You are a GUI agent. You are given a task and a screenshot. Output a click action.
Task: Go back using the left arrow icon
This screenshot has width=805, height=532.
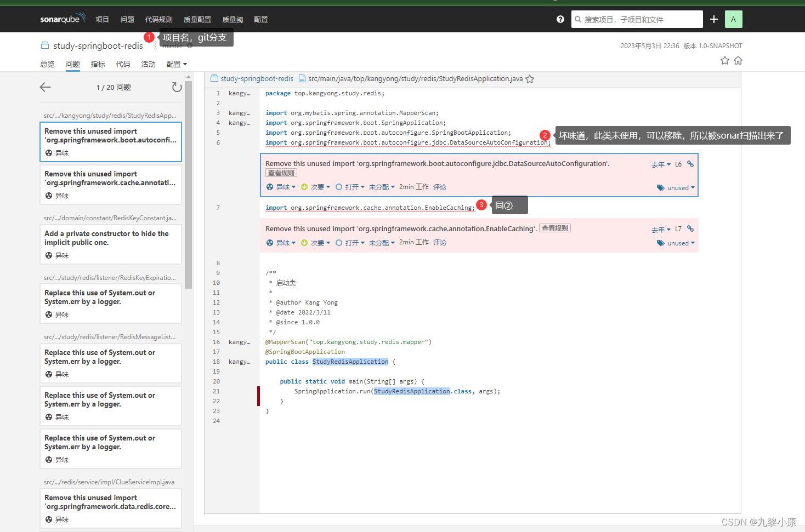coord(46,87)
